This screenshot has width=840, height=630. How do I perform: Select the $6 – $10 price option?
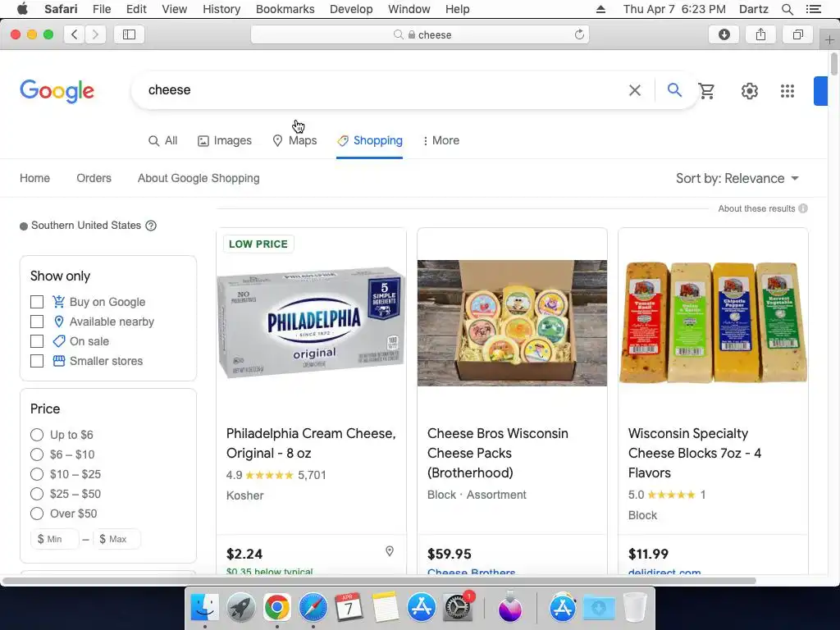pos(37,454)
